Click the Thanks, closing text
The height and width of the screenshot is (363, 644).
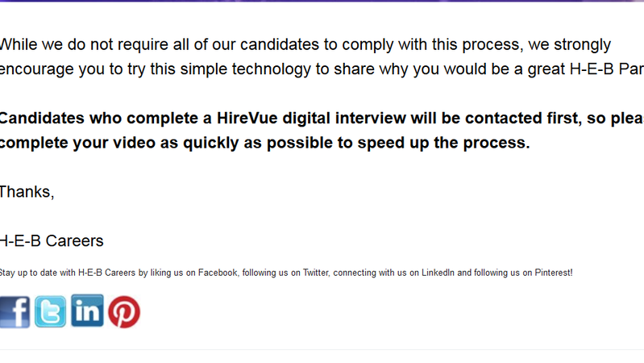pyautogui.click(x=27, y=192)
